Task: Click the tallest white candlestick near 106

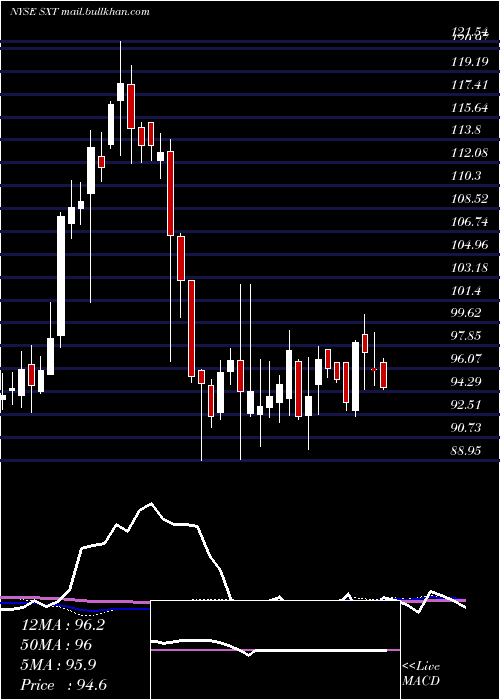Action: [x=61, y=276]
